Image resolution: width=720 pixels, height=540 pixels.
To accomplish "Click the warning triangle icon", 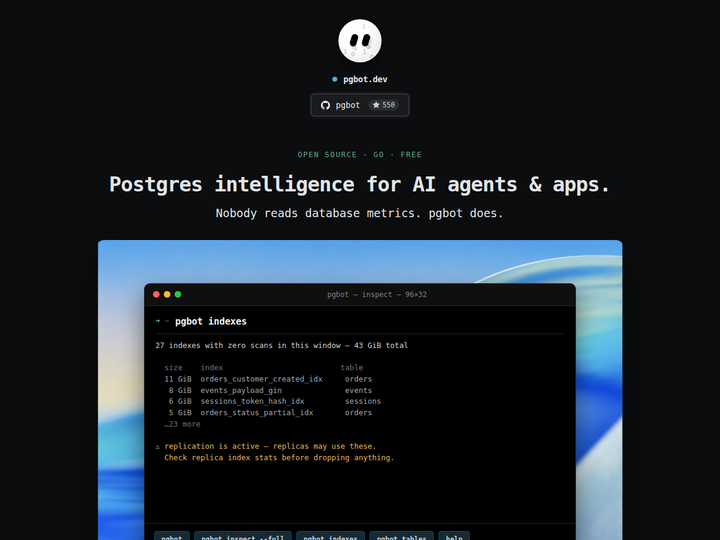I will coord(158,447).
